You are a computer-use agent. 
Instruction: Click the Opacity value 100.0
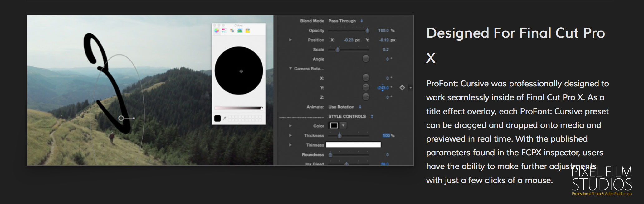pos(383,31)
